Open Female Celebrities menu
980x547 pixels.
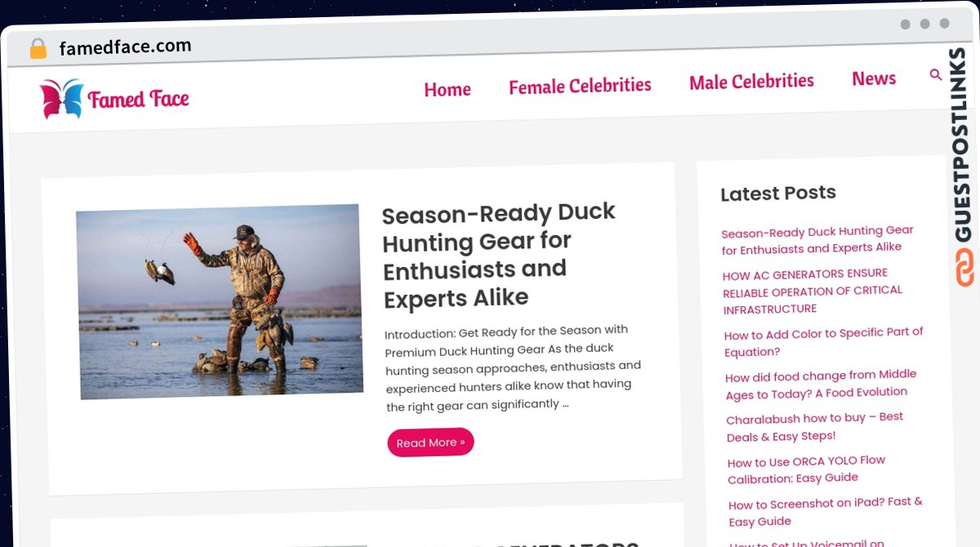[580, 86]
